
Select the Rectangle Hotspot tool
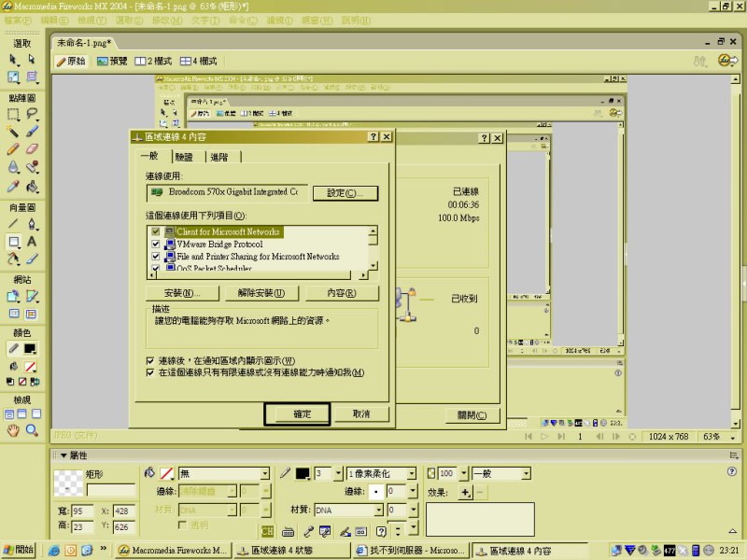point(13,296)
